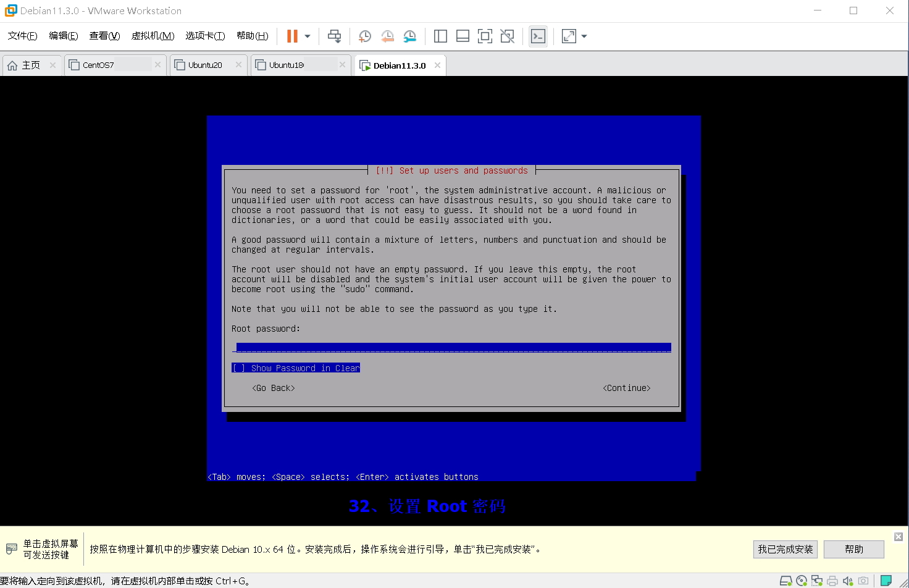Open the power options dropdown arrow
Image resolution: width=909 pixels, height=588 pixels.
coord(308,36)
